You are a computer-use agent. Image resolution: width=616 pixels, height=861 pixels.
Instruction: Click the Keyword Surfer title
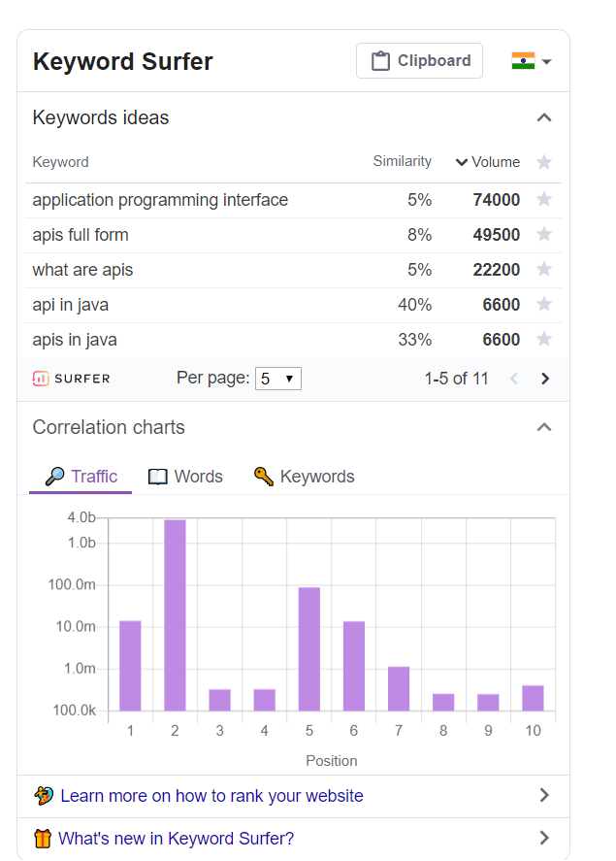123,61
